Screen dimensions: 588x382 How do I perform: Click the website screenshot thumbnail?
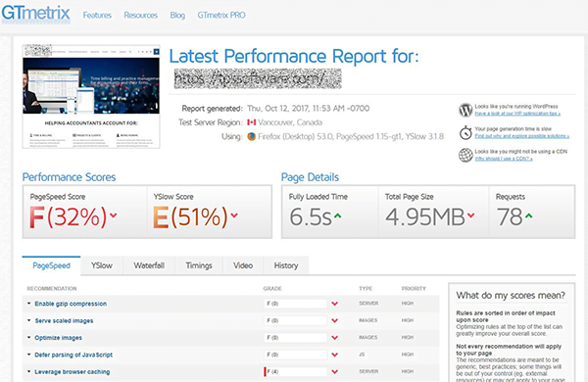click(91, 96)
